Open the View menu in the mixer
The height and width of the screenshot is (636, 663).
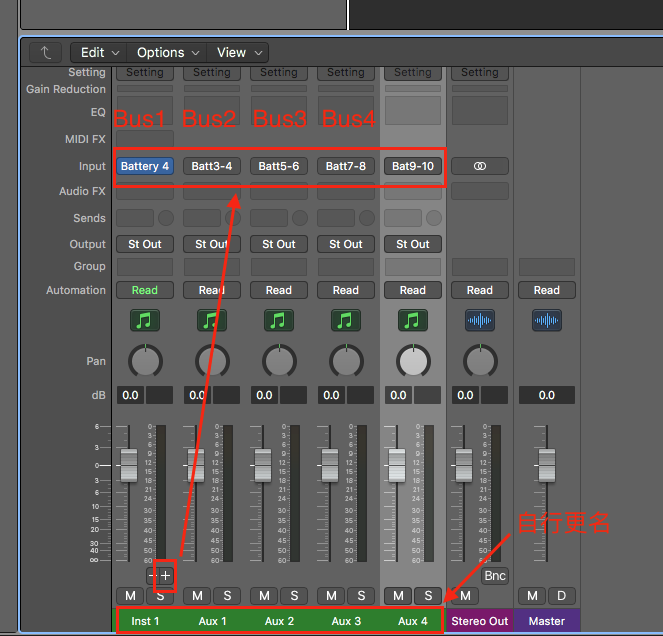pos(238,53)
